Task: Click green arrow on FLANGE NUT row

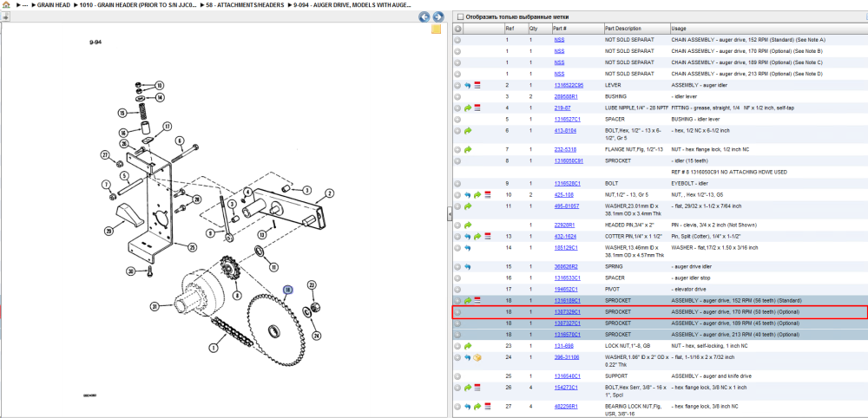Action: pyautogui.click(x=468, y=150)
